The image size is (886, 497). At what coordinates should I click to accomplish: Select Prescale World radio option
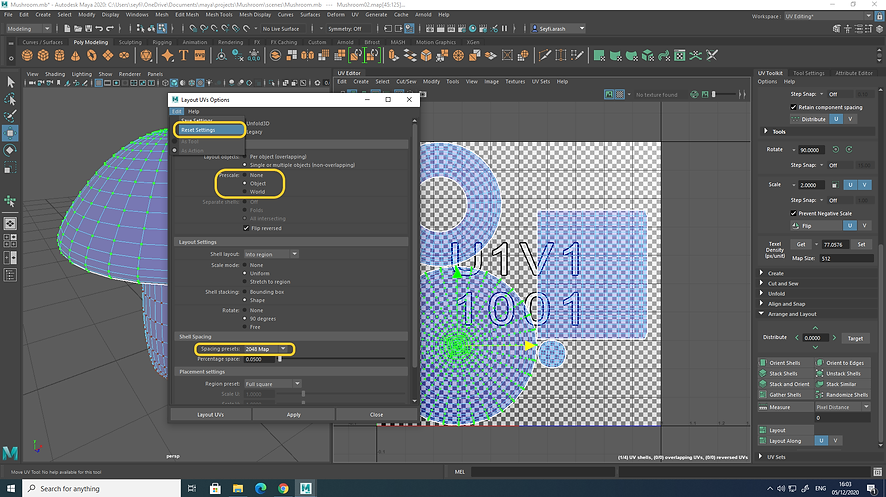point(245,191)
